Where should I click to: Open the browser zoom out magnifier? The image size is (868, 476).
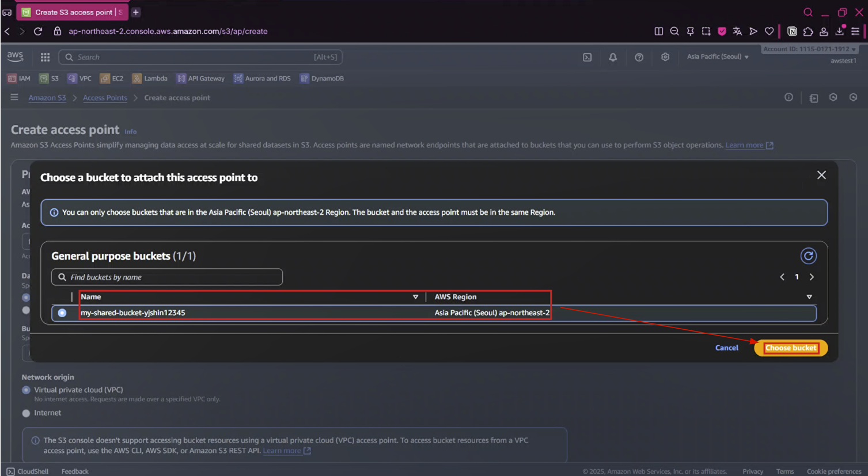coord(674,31)
